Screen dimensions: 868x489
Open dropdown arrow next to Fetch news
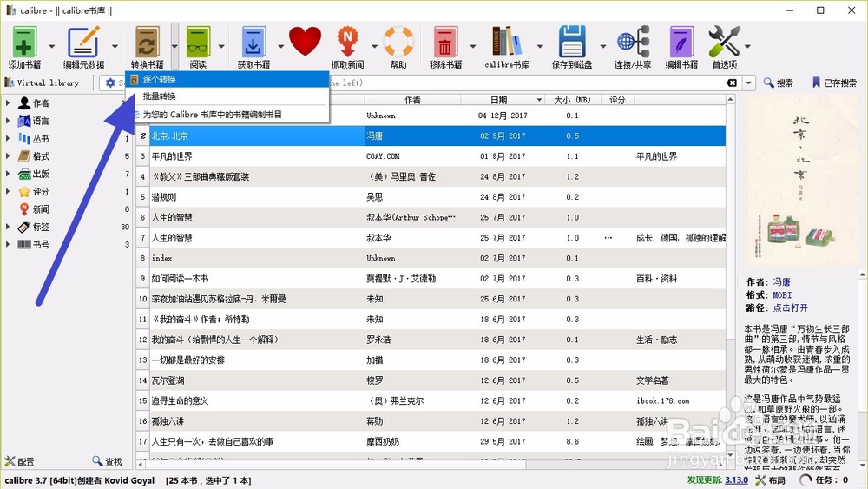(374, 47)
